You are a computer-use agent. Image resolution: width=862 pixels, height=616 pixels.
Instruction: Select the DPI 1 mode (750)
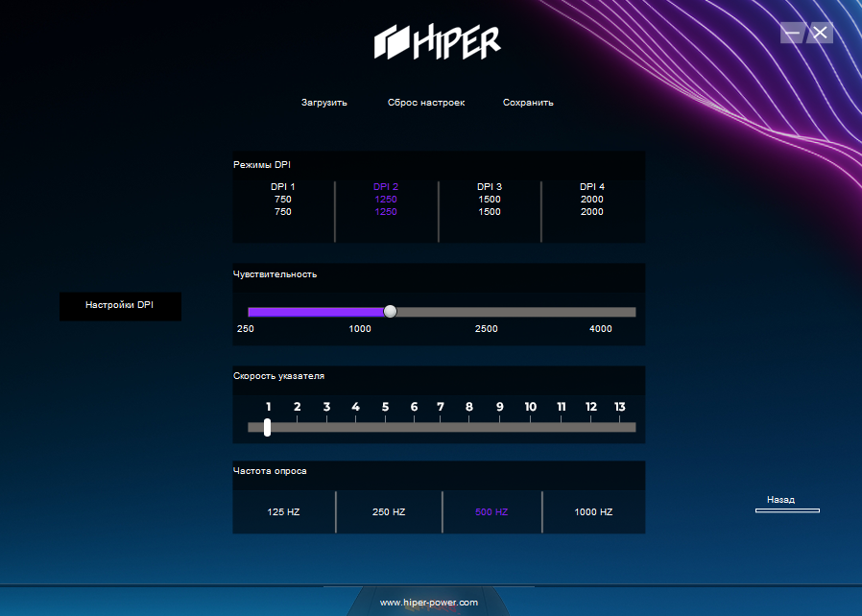pyautogui.click(x=283, y=199)
